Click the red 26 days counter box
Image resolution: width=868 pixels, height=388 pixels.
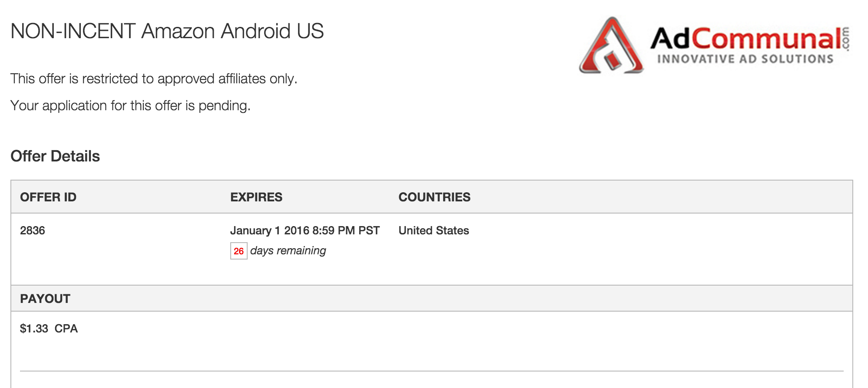click(x=239, y=251)
